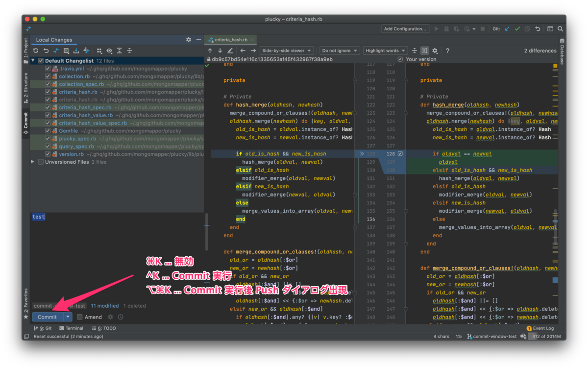This screenshot has width=588, height=369.
Task: Open the Structure tool window tab
Action: (25, 88)
